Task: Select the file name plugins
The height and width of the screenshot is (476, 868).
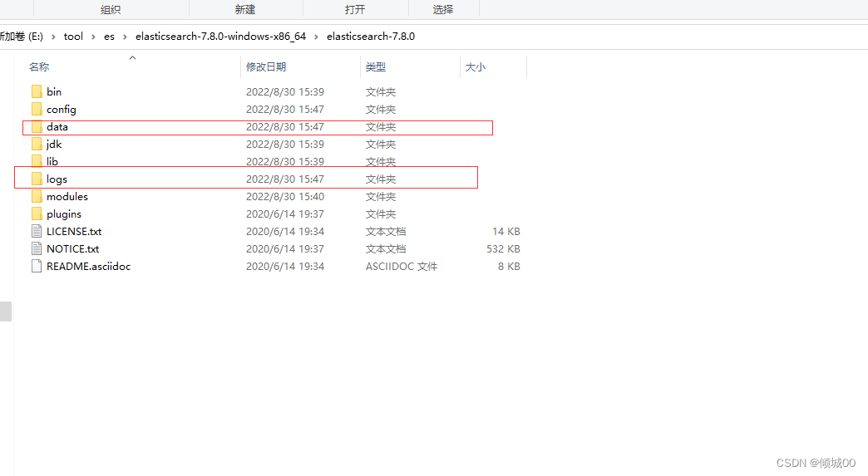Action: click(x=64, y=214)
